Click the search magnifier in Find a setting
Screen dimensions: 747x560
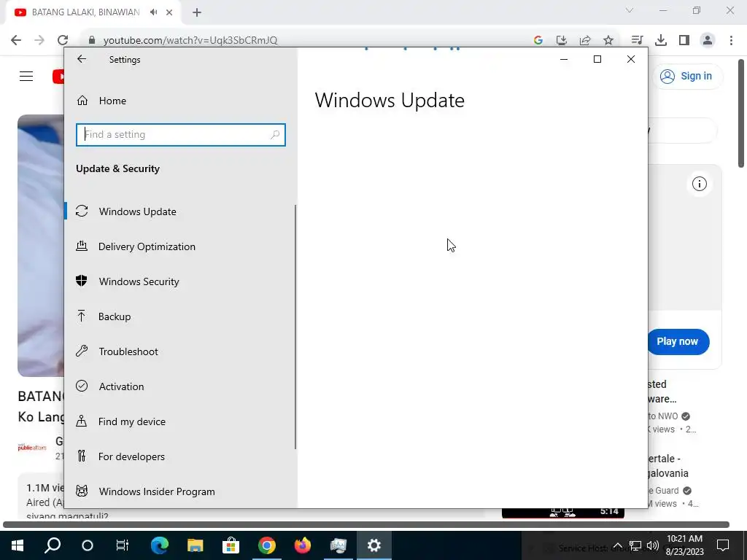(x=275, y=135)
